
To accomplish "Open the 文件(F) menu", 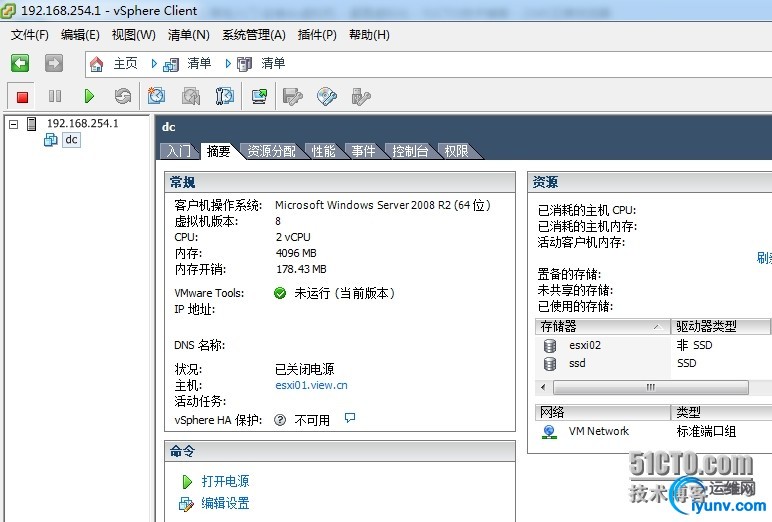I will (x=30, y=35).
